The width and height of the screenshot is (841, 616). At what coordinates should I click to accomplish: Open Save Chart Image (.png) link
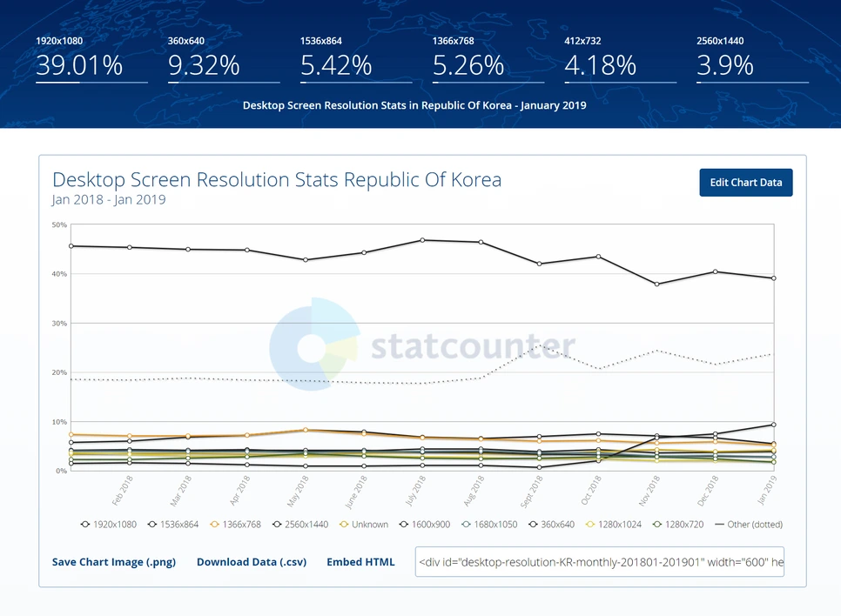click(114, 562)
